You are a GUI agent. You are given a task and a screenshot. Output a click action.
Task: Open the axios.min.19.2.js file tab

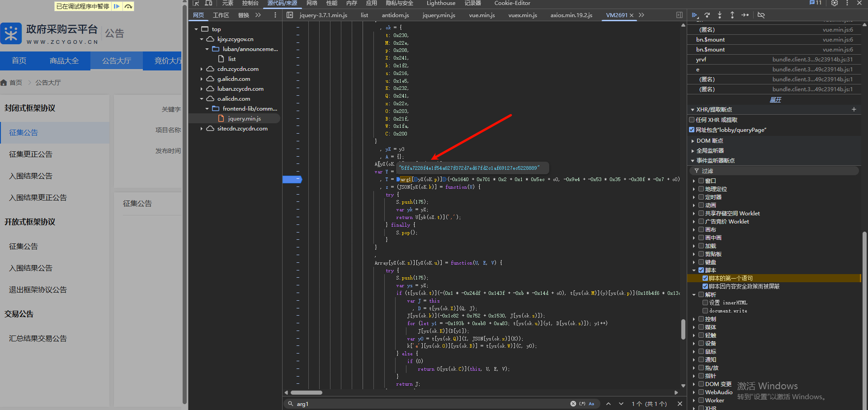click(x=571, y=15)
